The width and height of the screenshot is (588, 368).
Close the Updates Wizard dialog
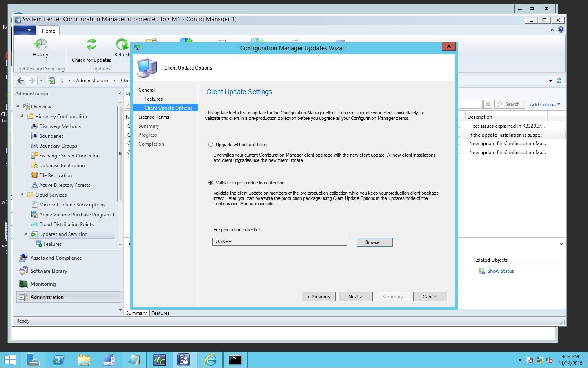pos(449,47)
